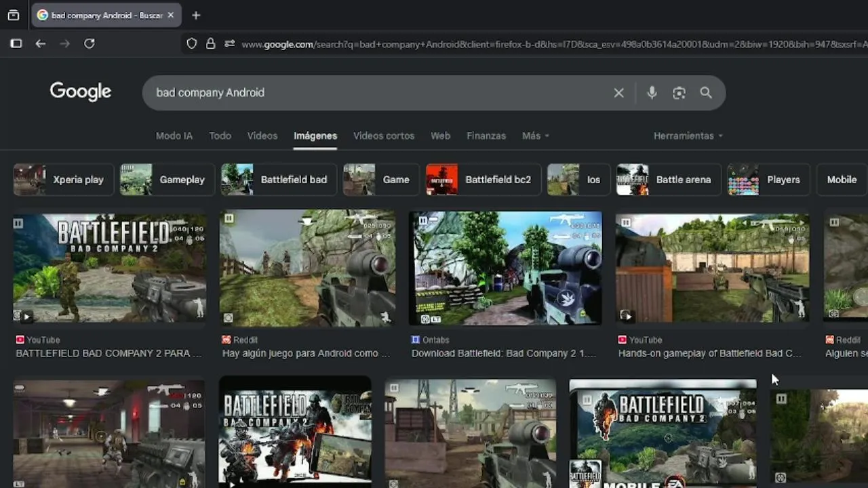Filter by the Game chip
868x488 pixels.
click(381, 180)
